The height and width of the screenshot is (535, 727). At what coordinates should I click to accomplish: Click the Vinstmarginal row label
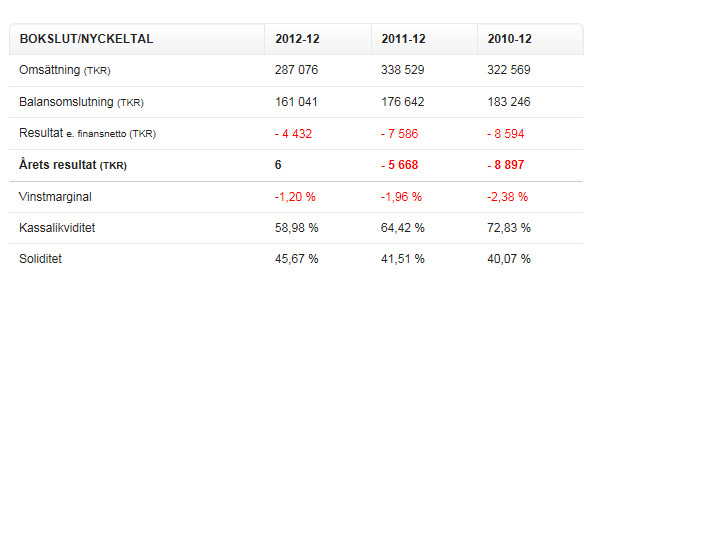[55, 197]
